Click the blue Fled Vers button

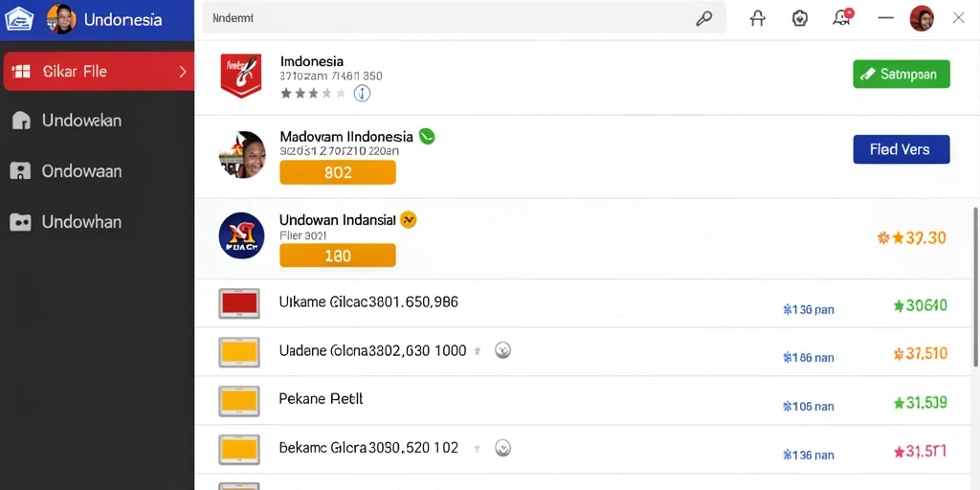[902, 149]
